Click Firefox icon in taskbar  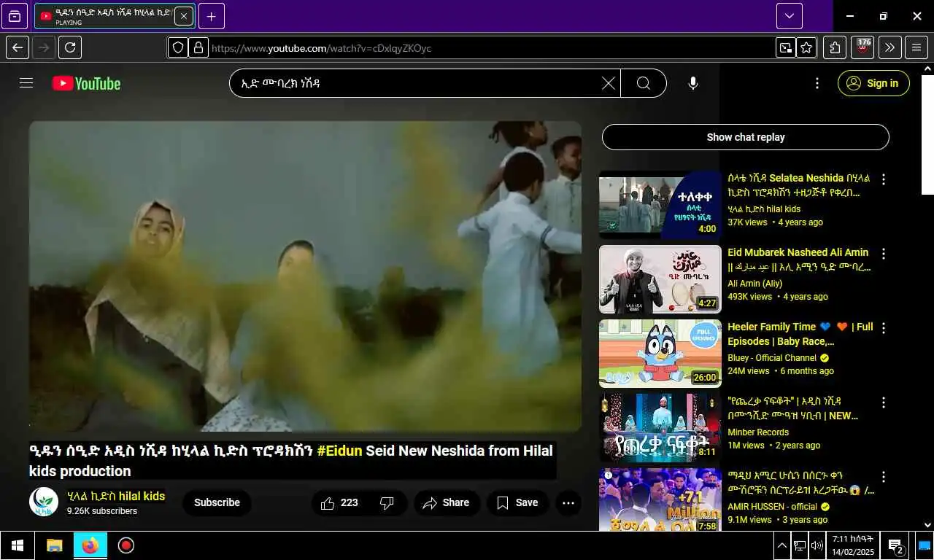click(x=90, y=545)
